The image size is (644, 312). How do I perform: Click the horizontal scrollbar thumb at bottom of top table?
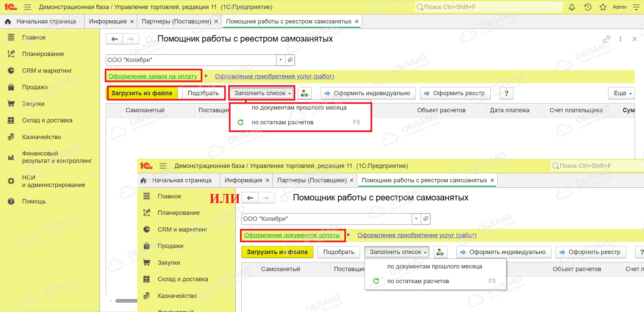(x=126, y=301)
